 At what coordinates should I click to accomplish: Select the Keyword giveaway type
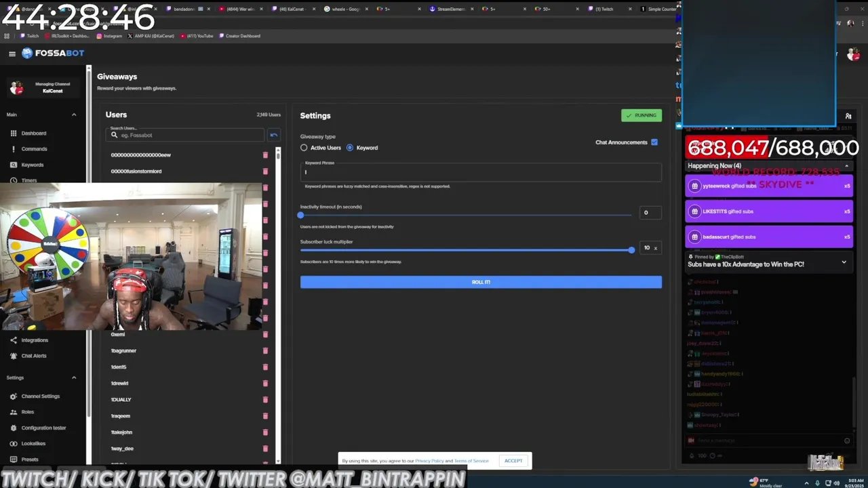coord(350,148)
